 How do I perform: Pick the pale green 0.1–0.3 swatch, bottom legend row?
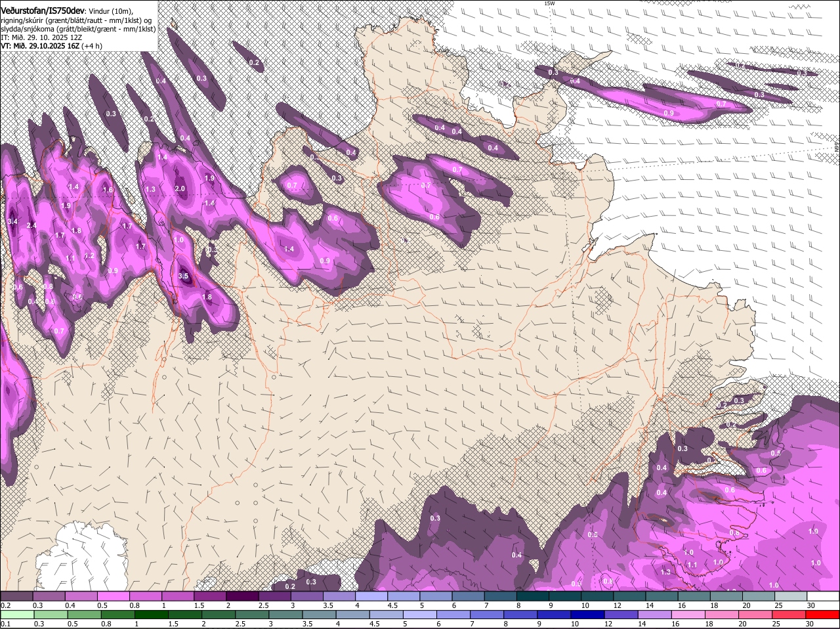pos(16,615)
